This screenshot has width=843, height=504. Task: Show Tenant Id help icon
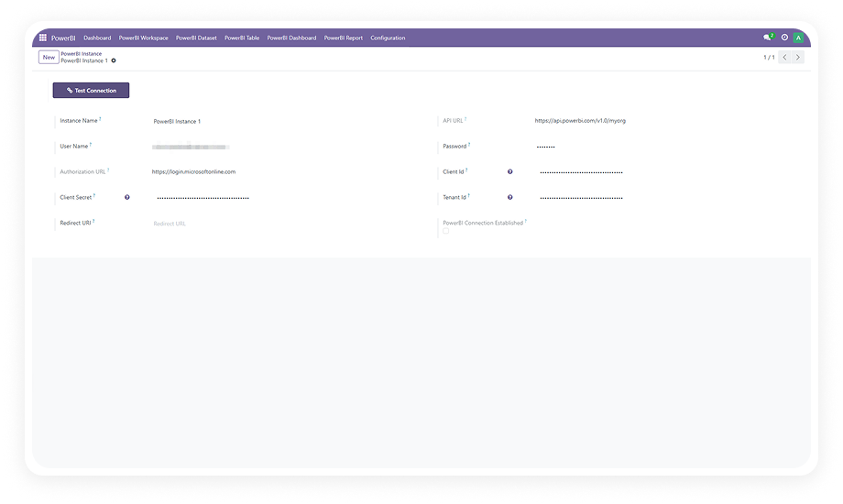click(509, 197)
